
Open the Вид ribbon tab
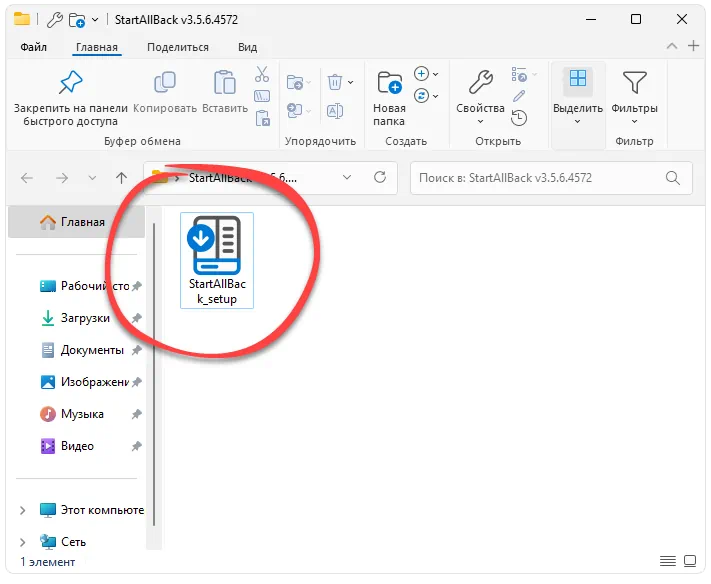[x=248, y=47]
